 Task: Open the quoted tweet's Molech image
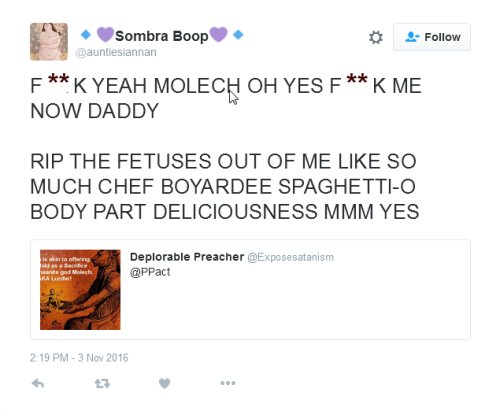[80, 290]
